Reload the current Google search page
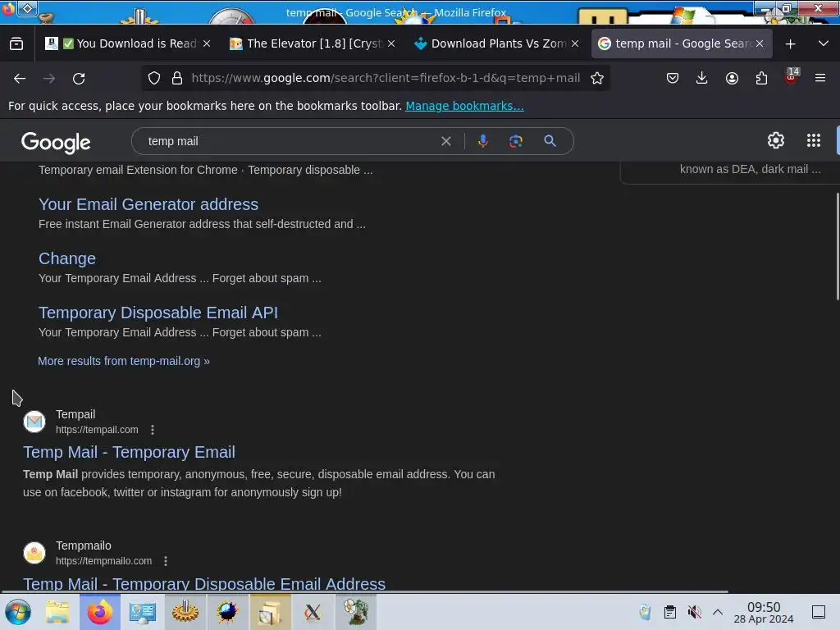Viewport: 840px width, 630px height. tap(79, 79)
